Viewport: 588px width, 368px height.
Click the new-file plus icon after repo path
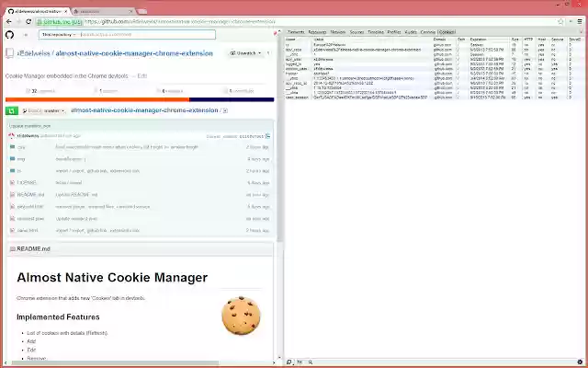tap(225, 110)
